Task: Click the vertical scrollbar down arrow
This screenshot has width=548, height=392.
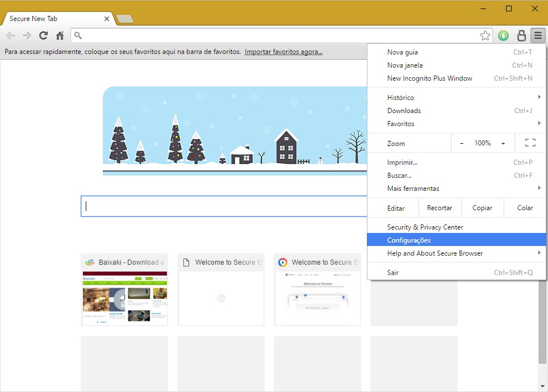Action: (542, 386)
